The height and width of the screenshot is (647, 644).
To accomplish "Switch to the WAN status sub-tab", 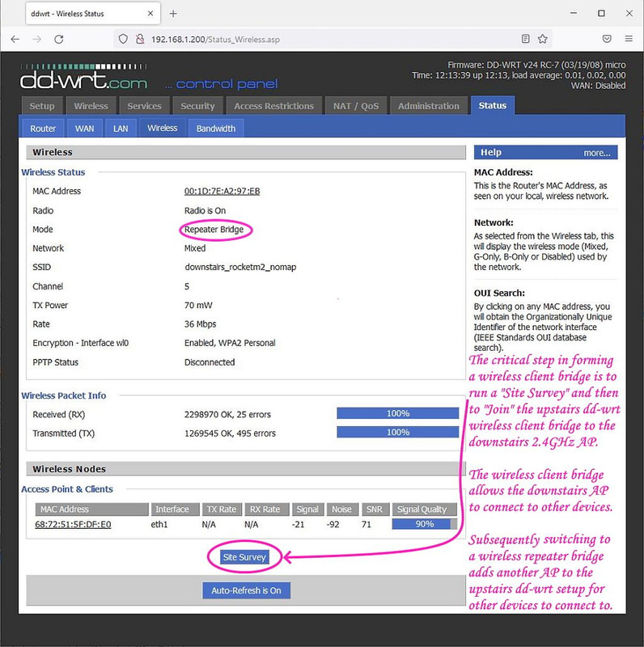I will coord(85,129).
